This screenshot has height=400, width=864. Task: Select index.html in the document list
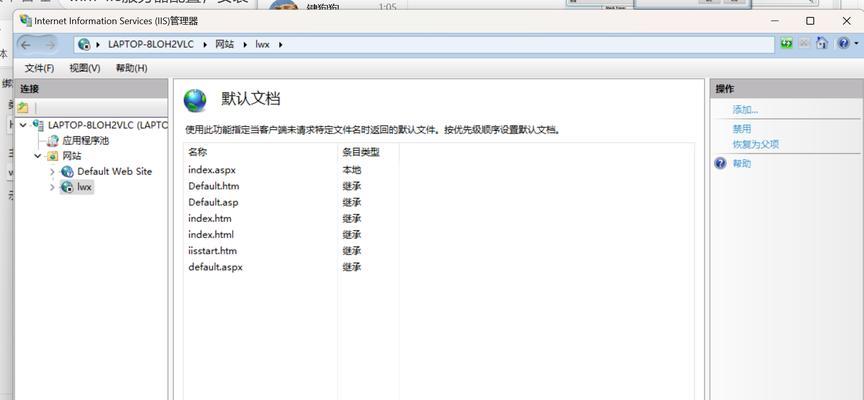click(211, 235)
